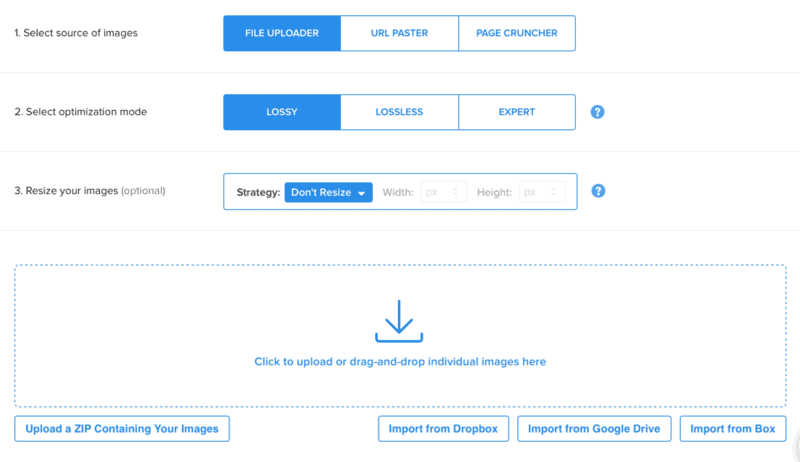Switch to the File Uploader source tab
The height and width of the screenshot is (462, 800).
pos(281,33)
